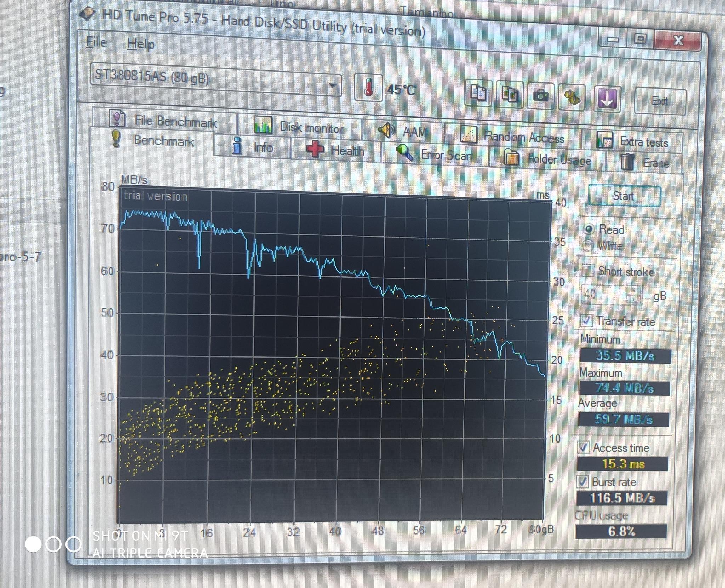The width and height of the screenshot is (725, 588).
Task: Click the temperature thermometer icon
Action: [368, 87]
